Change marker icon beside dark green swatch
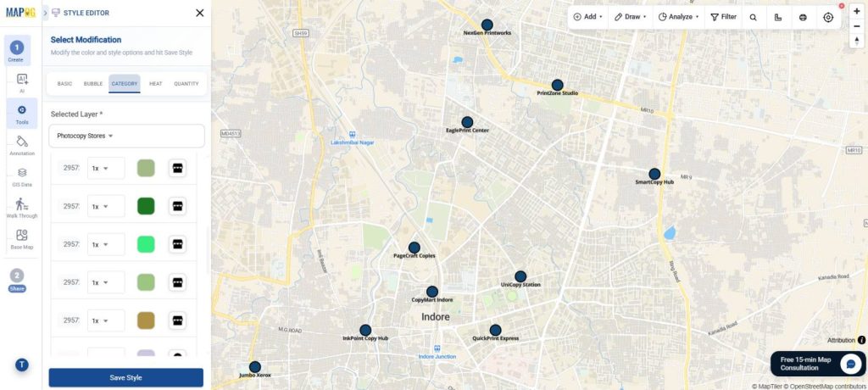 177,206
